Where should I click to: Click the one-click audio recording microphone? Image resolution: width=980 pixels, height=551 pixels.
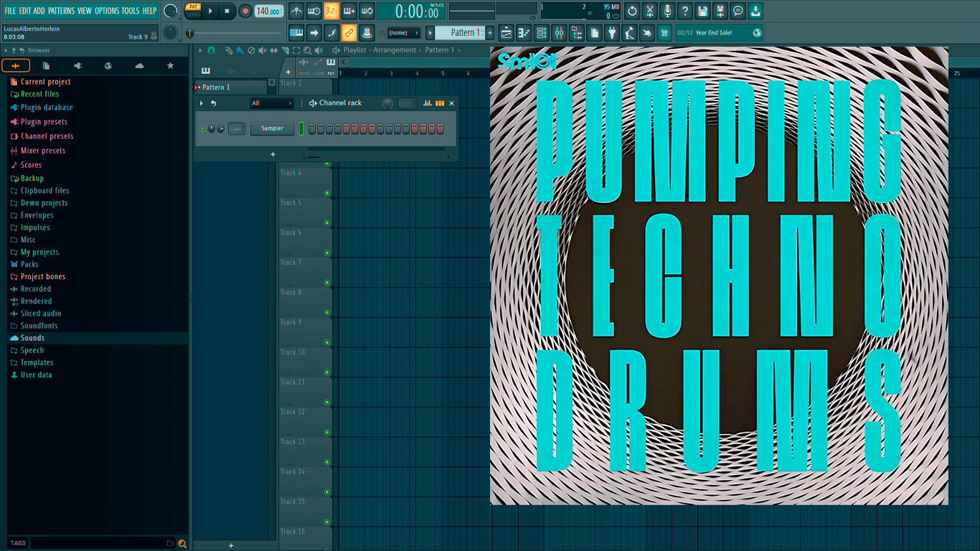click(667, 11)
